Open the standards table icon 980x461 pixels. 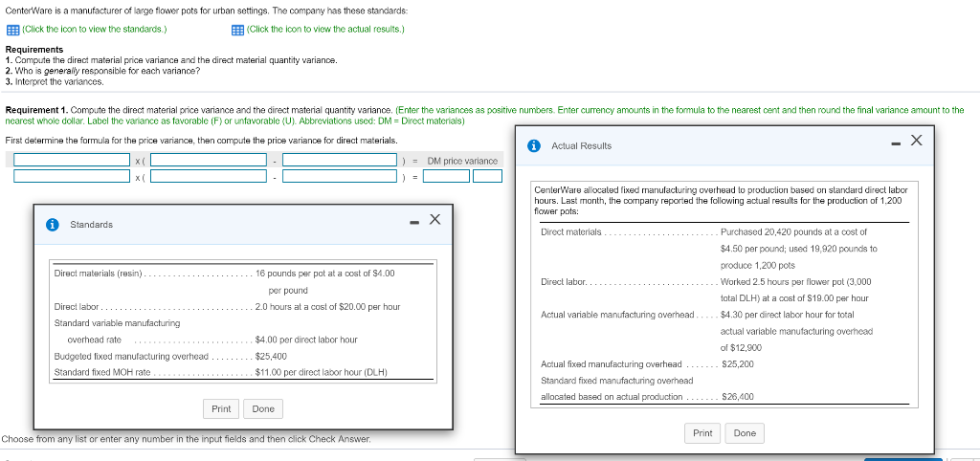point(11,30)
